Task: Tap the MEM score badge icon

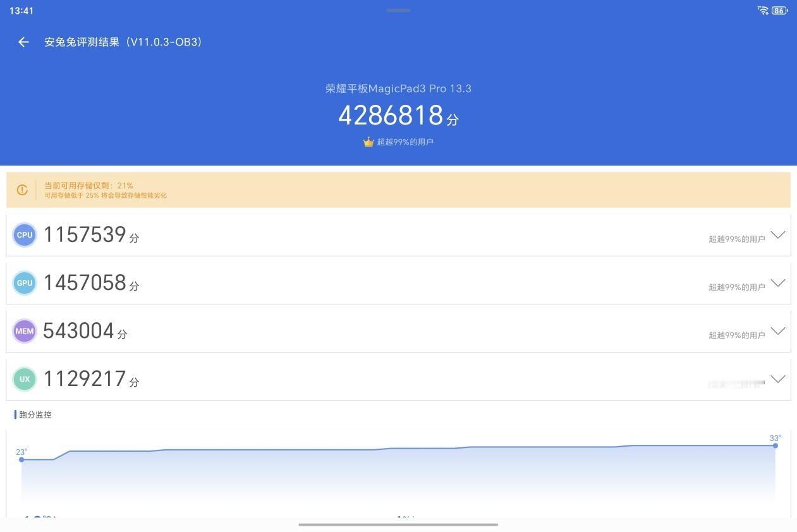Action: (25, 331)
